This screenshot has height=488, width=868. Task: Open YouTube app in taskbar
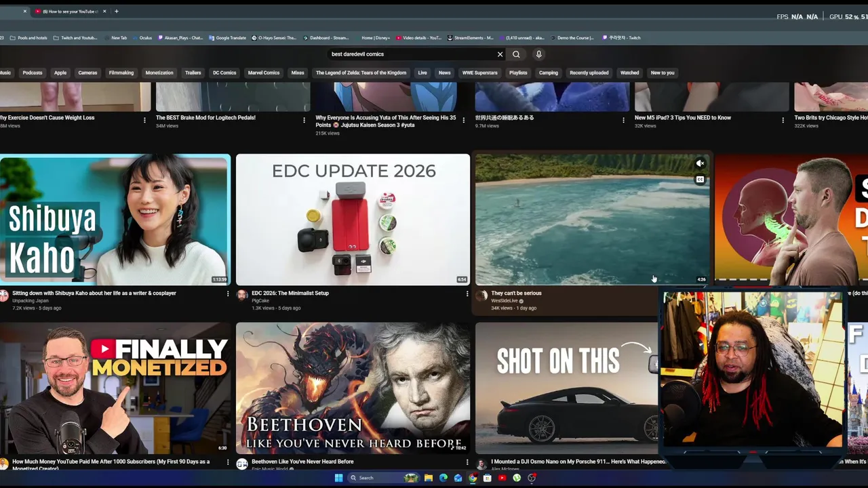[x=502, y=478]
